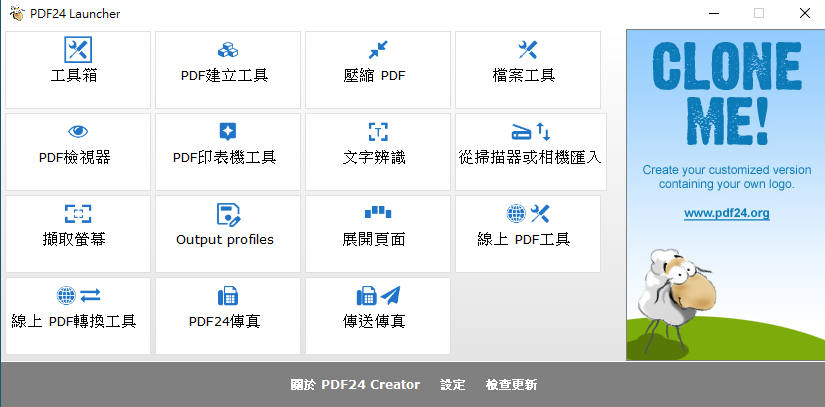Click the PDF印表機工具 star icon
The width and height of the screenshot is (825, 407).
pyautogui.click(x=227, y=131)
